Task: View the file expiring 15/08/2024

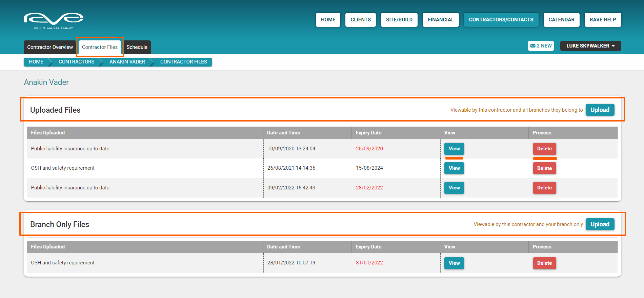Action: pos(454,168)
